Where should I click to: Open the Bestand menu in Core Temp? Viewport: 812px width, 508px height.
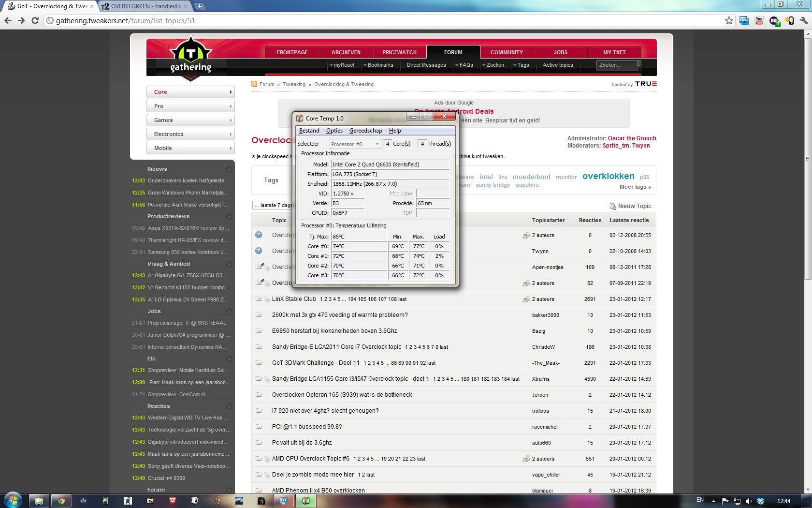[309, 131]
